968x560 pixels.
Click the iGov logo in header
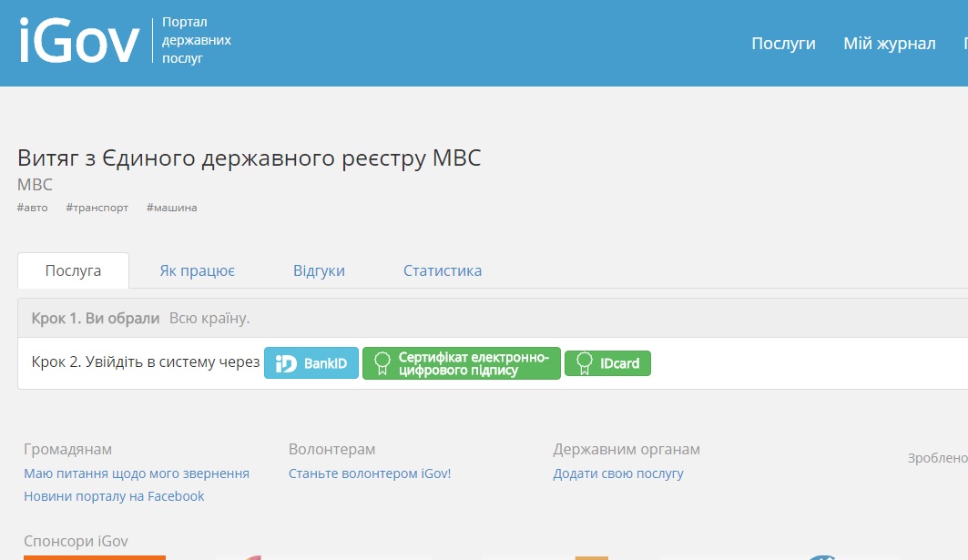[79, 41]
